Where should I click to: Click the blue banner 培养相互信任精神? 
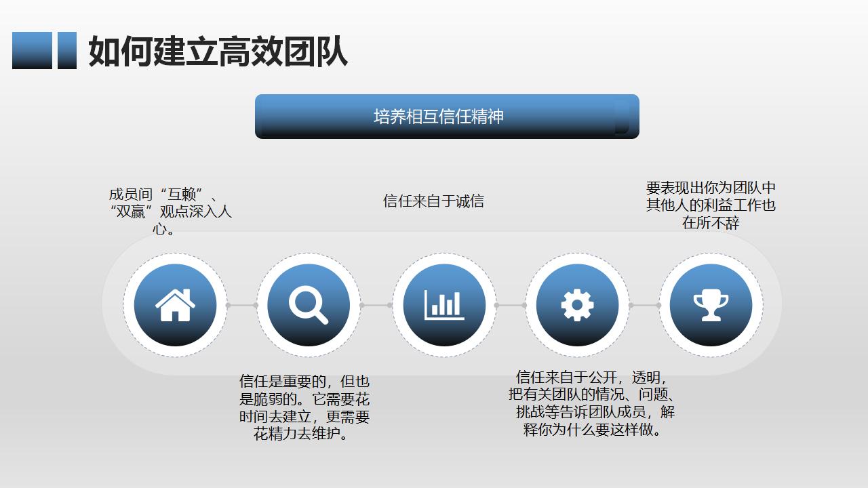click(x=447, y=117)
